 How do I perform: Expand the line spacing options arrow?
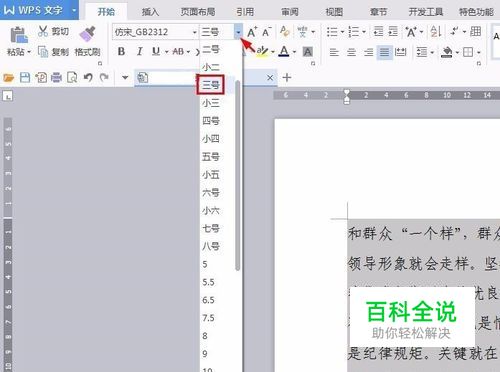[x=432, y=52]
